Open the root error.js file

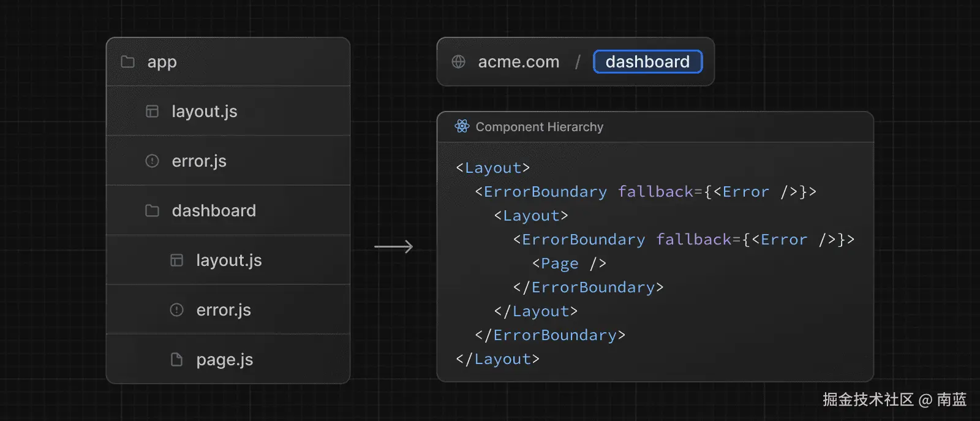199,161
